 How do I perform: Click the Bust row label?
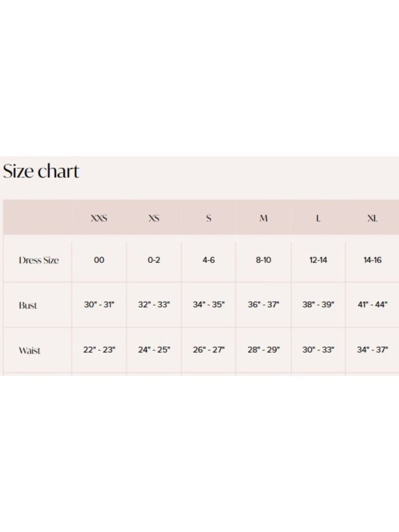pyautogui.click(x=28, y=305)
